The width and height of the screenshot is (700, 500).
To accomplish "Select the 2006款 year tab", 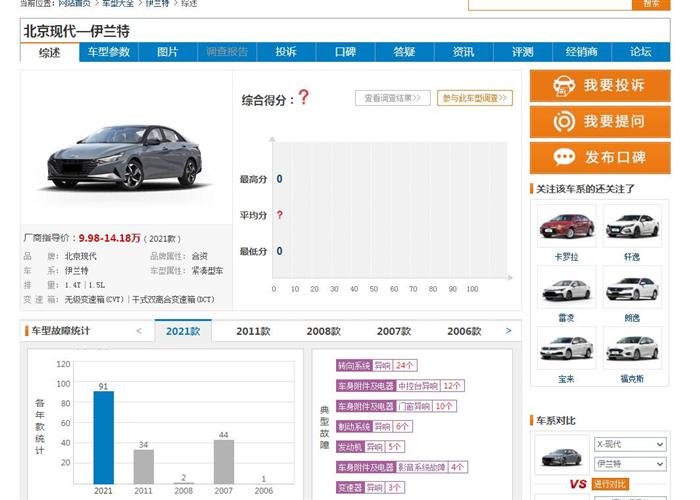I will [464, 331].
